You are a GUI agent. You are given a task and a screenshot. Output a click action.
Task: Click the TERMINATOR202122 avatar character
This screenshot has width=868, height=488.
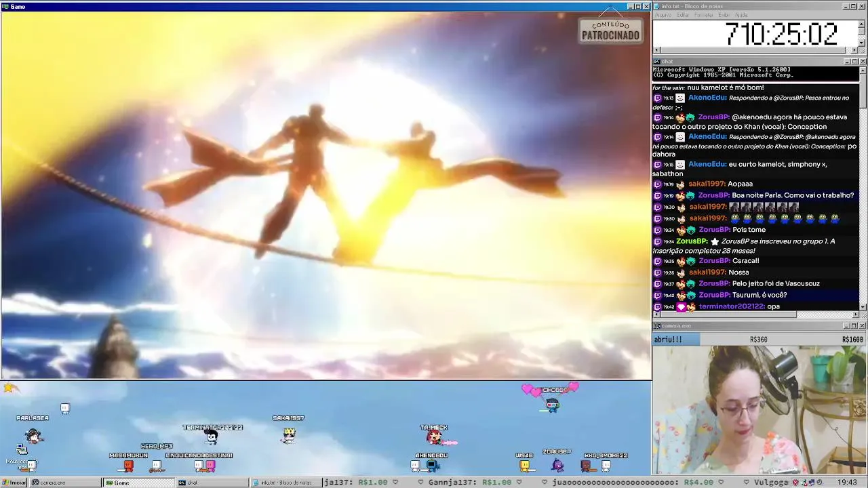click(x=211, y=437)
